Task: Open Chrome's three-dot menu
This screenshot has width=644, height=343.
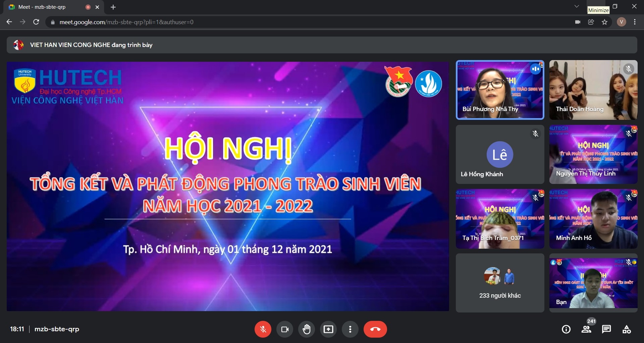Action: tap(635, 22)
